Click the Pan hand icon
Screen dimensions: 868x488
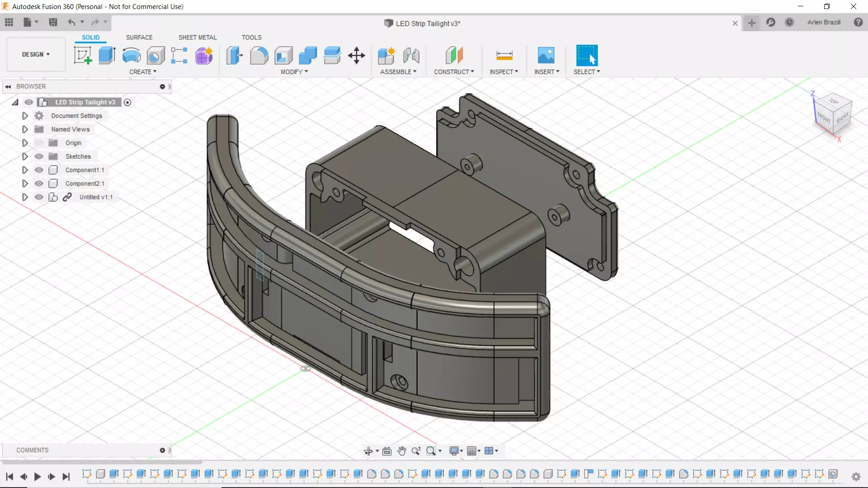click(x=401, y=451)
